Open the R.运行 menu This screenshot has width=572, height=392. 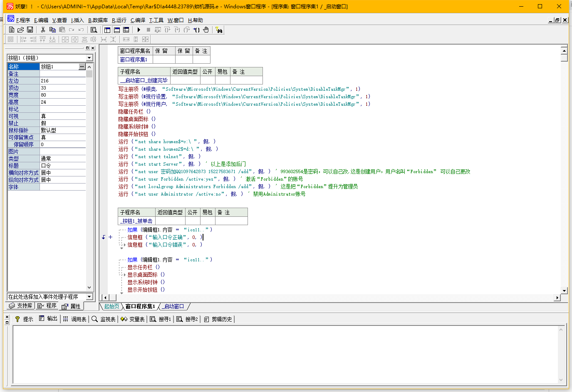[x=119, y=20]
